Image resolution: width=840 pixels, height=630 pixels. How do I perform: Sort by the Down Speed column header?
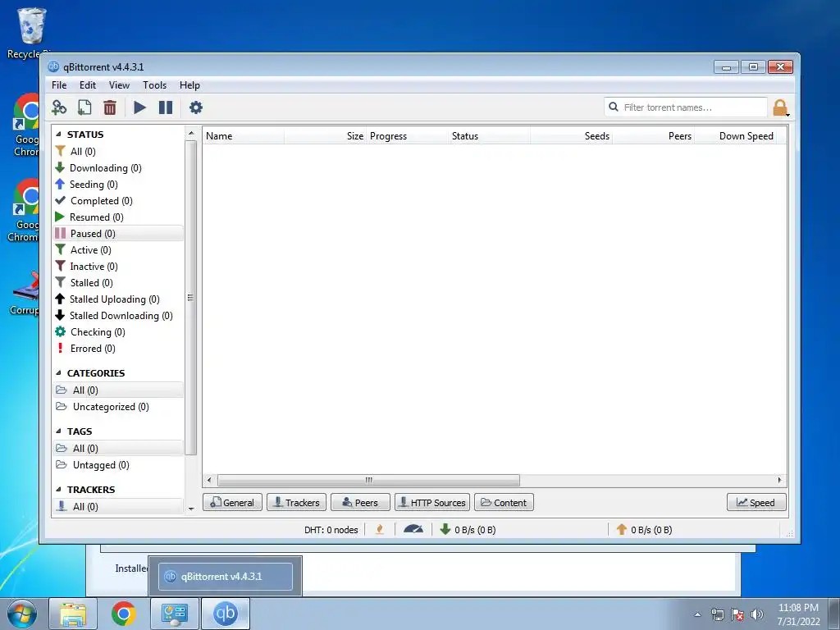click(735, 136)
